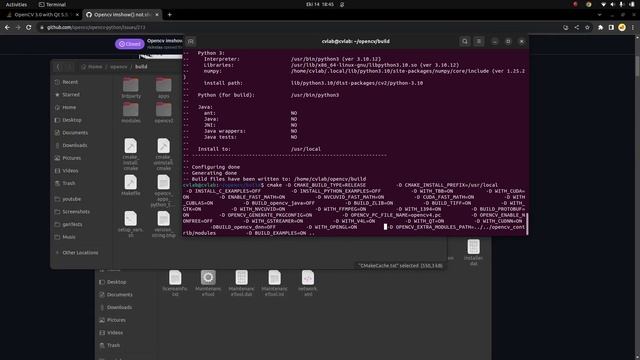Go back in the build Files window
Screen dimensions: 640x360
(x=58, y=67)
